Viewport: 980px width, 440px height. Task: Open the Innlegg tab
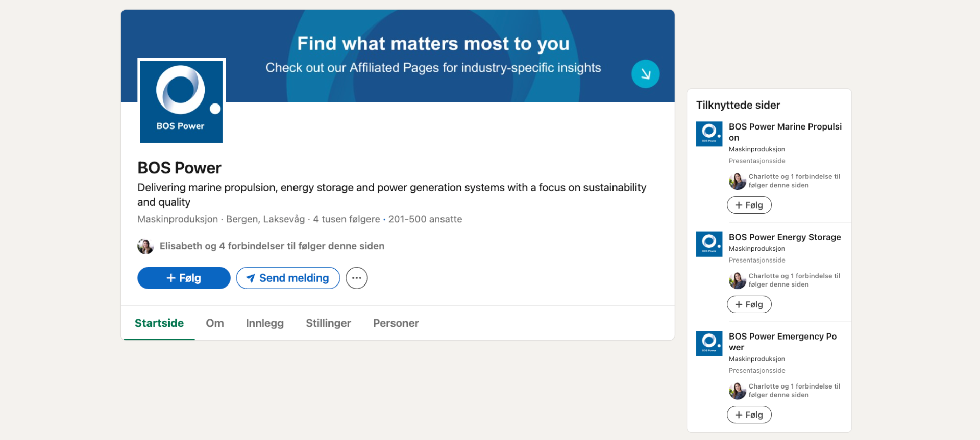click(x=265, y=323)
